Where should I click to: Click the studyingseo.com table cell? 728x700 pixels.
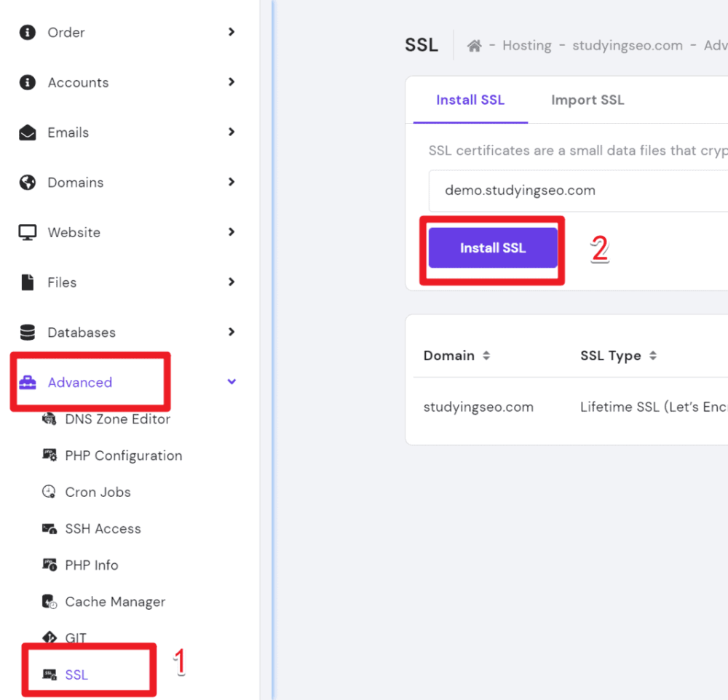click(478, 407)
